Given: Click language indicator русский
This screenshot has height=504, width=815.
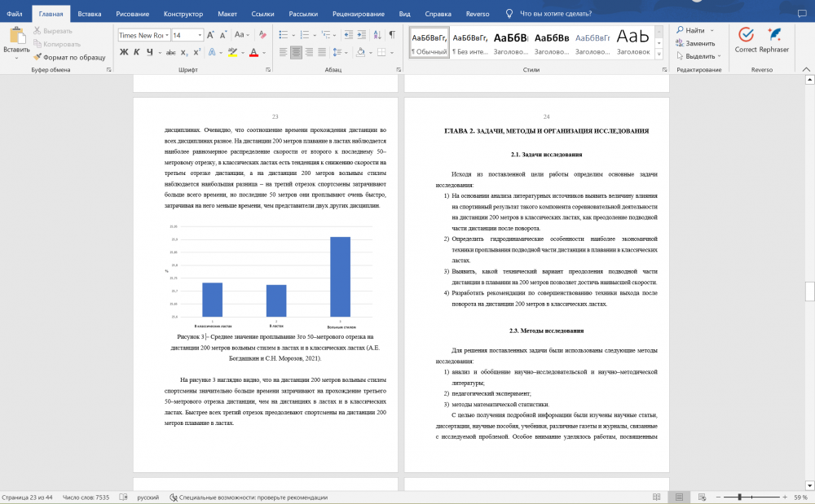Looking at the screenshot, I should (148, 497).
